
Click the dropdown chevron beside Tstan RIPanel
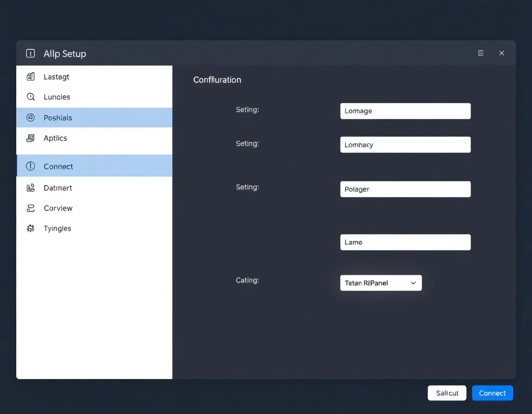(413, 283)
